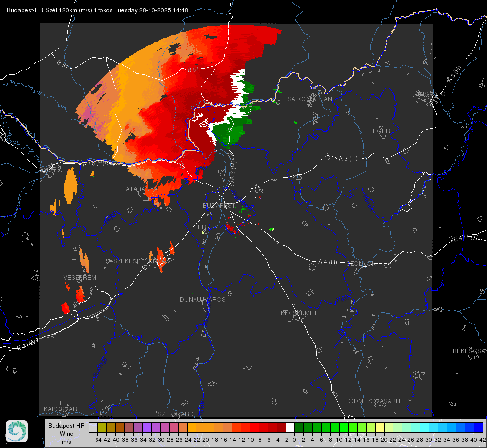Image resolution: width=487 pixels, height=448 pixels.
Task: Click the blue 'Pest' county label
Action: [x=342, y=300]
